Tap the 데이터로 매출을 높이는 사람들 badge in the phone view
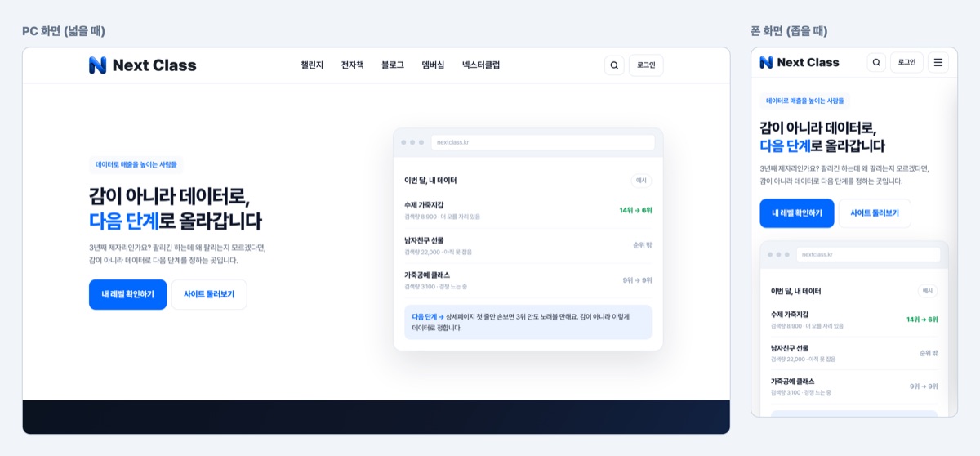The image size is (980, 456). click(805, 101)
